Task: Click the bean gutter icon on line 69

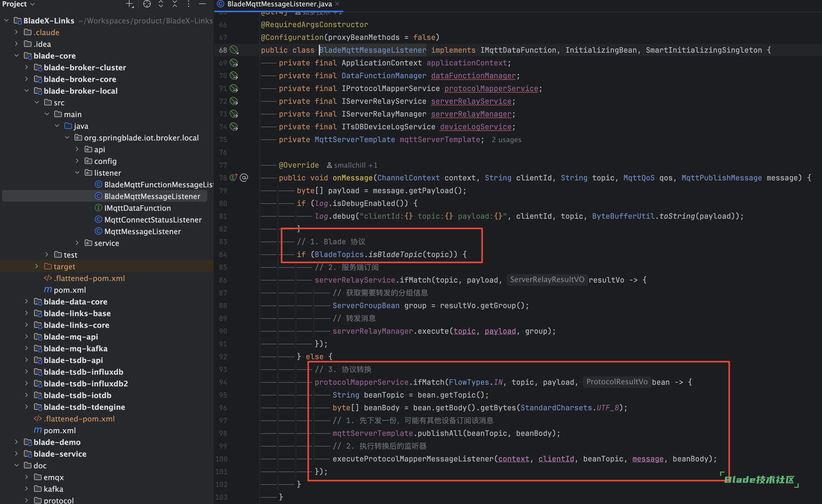Action: pos(234,63)
